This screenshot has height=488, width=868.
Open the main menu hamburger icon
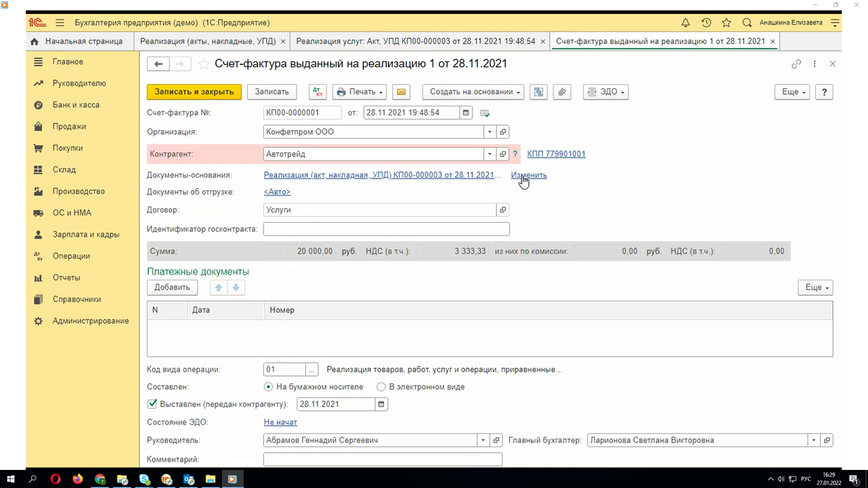[59, 22]
